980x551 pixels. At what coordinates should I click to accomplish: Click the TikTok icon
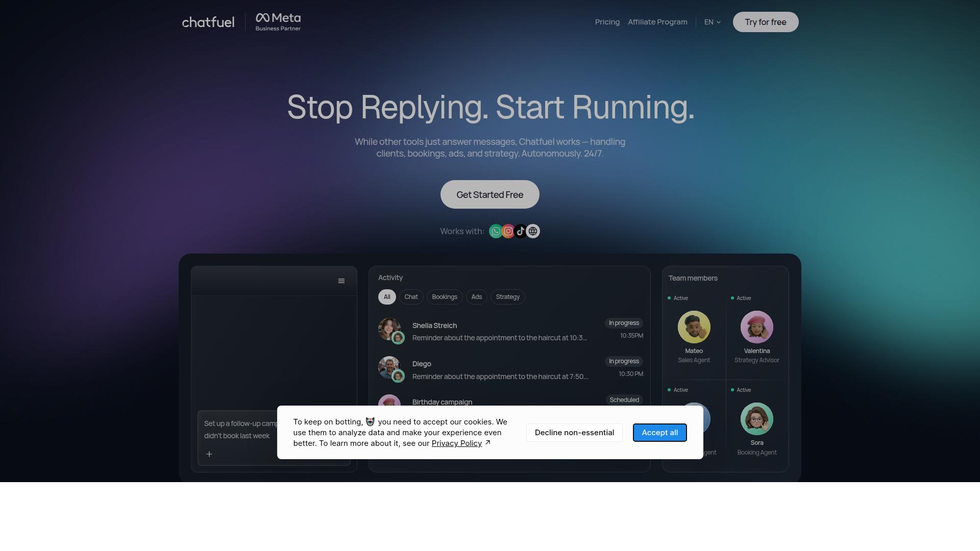(521, 231)
